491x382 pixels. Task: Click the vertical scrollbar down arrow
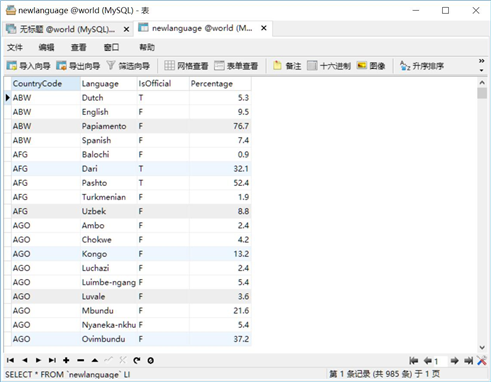pyautogui.click(x=482, y=347)
